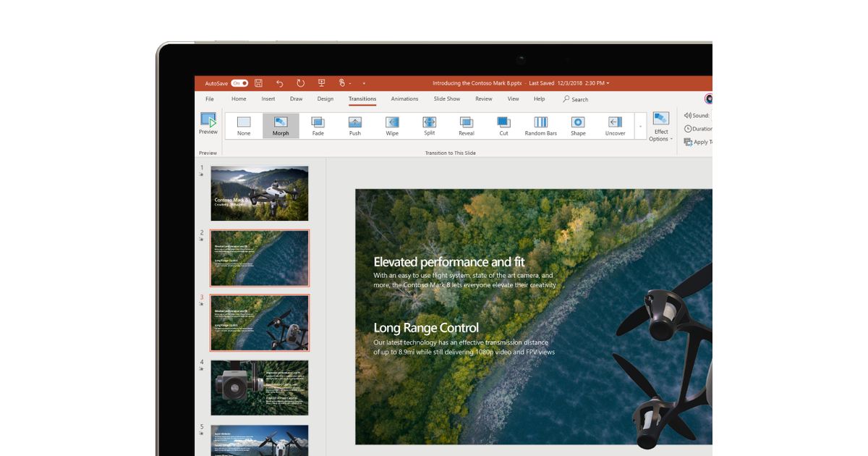Switch to the Animations tab

[x=404, y=99]
